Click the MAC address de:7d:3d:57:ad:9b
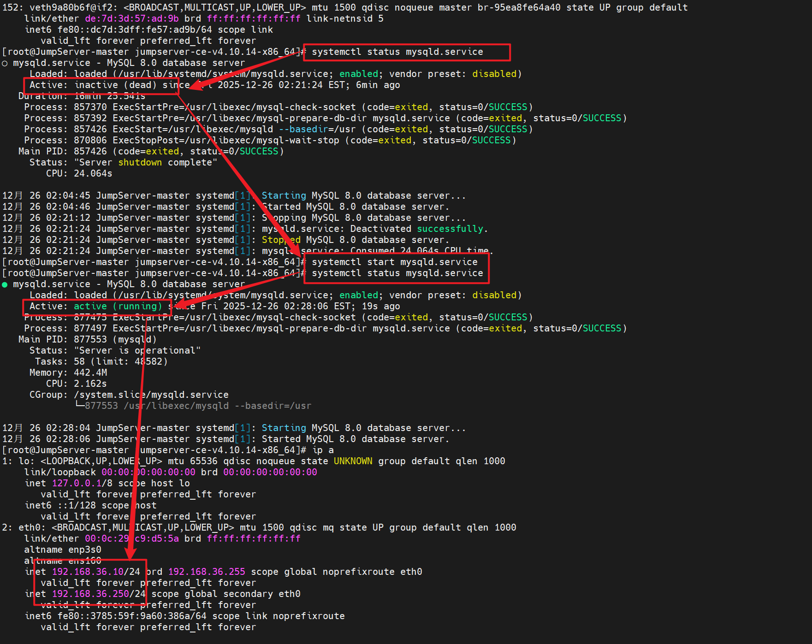Viewport: 812px width, 644px height. (132, 18)
